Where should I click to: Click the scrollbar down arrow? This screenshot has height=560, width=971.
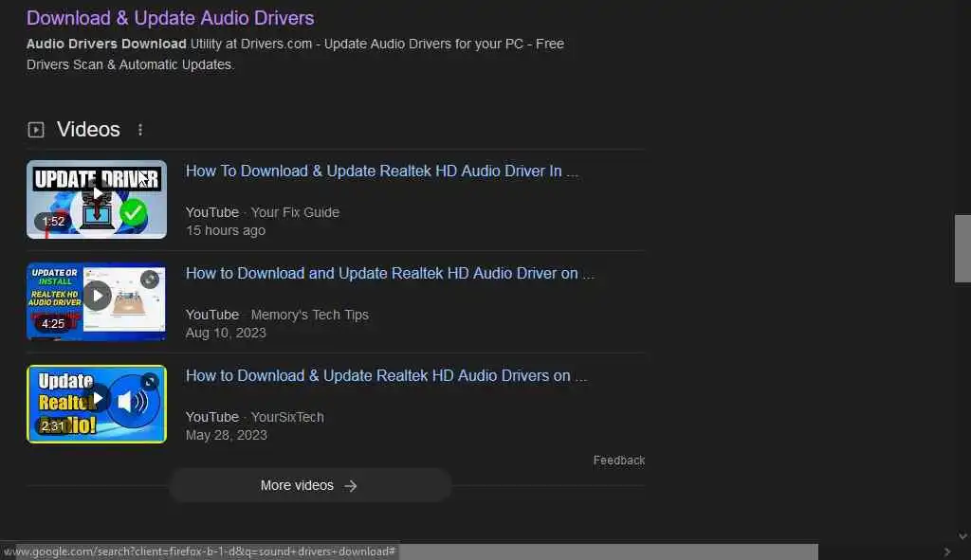962,536
